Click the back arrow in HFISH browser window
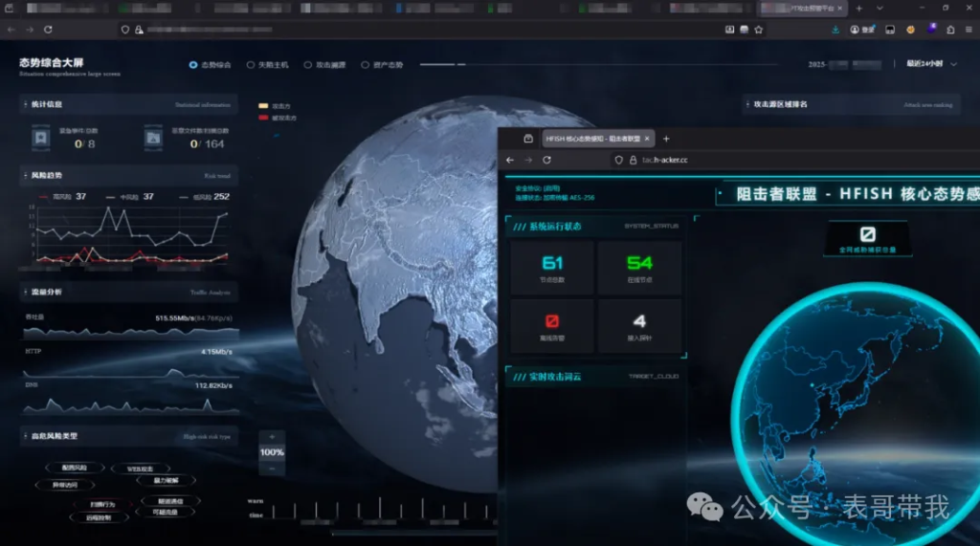Screen dimensions: 980x546 [510, 160]
